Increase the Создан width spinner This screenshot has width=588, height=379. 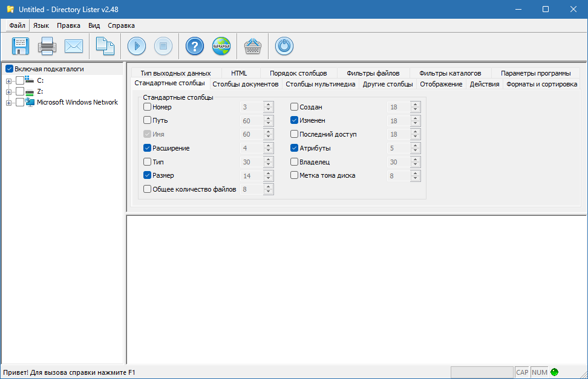tap(415, 105)
